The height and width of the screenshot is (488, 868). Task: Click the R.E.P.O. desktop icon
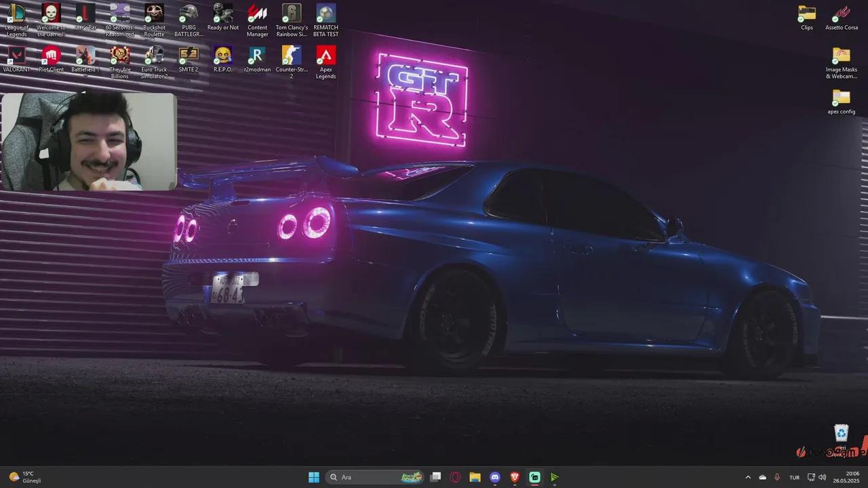(223, 59)
